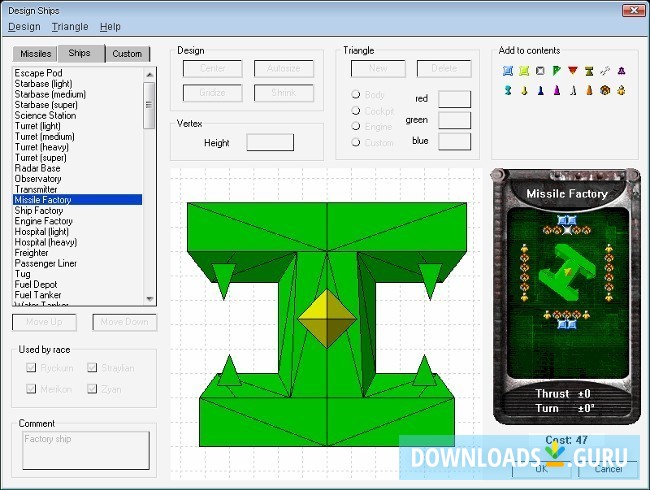Click the Comment text box
The height and width of the screenshot is (490, 650).
coord(86,450)
